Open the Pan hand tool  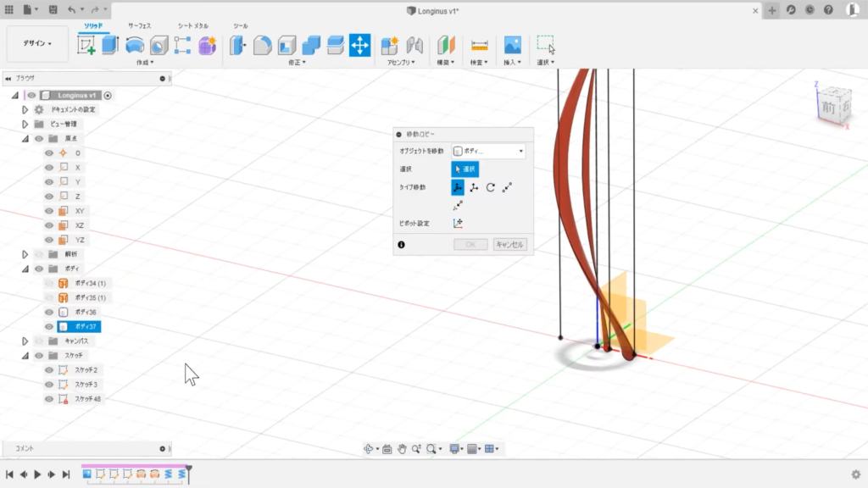click(402, 449)
